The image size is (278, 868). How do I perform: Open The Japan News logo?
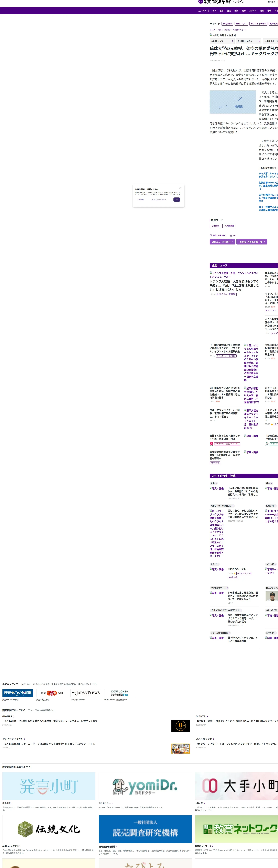pos(85,693)
